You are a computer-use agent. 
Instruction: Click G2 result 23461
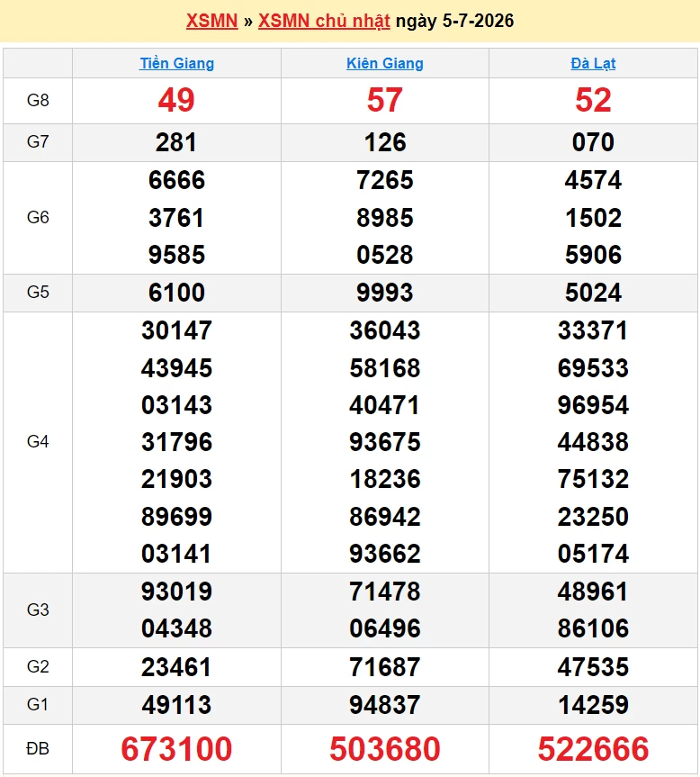tap(176, 667)
